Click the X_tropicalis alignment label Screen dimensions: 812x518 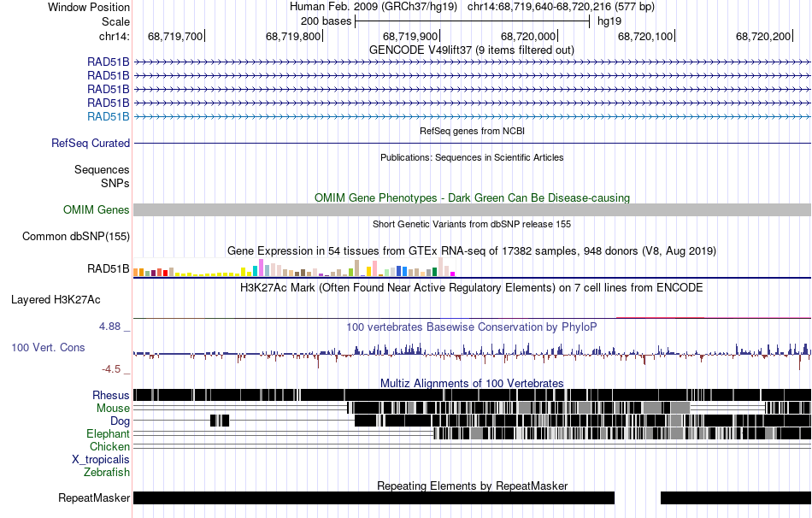point(101,460)
